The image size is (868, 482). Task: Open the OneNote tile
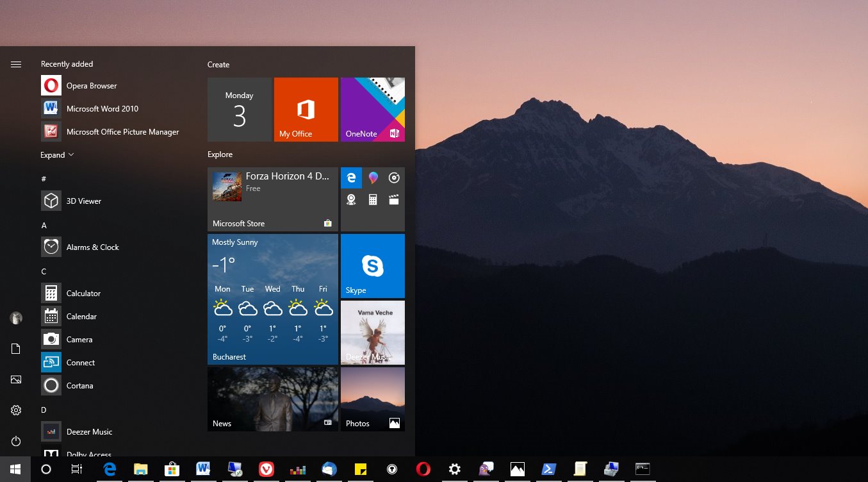373,110
